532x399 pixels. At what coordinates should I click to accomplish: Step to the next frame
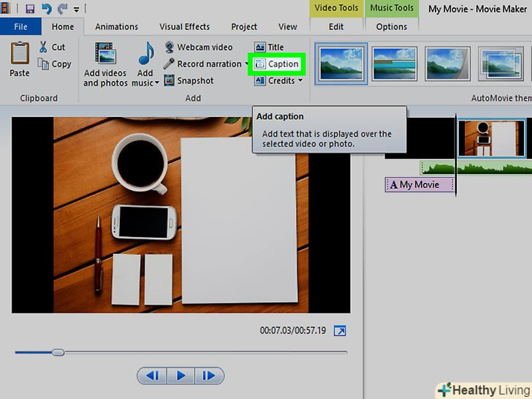(x=209, y=376)
